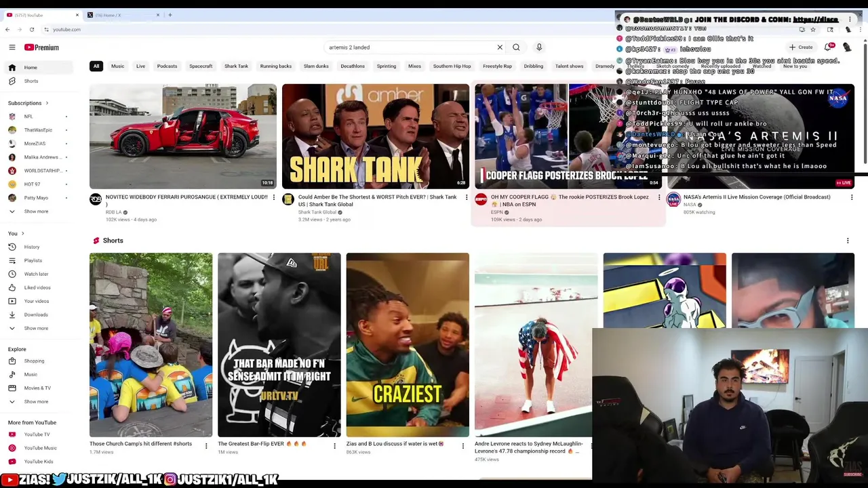Viewport: 868px width, 488px height.
Task: Open Shark Tank Global channel avatar
Action: 288,199
